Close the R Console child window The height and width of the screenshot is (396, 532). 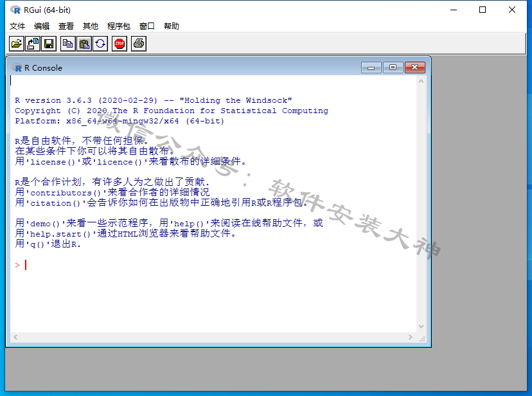(414, 67)
